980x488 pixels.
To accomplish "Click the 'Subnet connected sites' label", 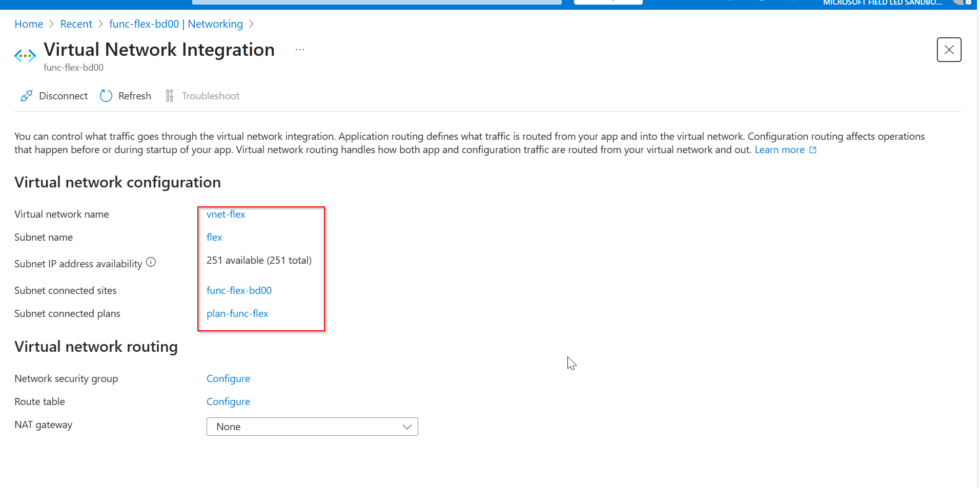I will (66, 290).
